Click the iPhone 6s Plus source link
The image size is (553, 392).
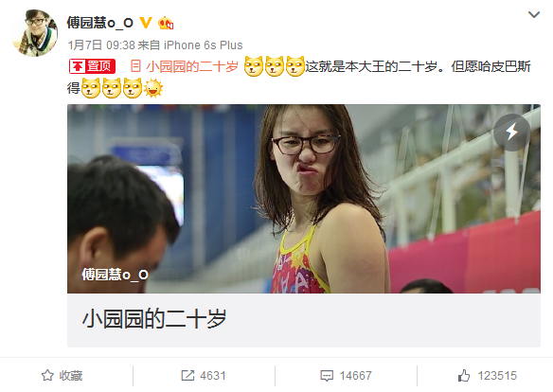204,45
